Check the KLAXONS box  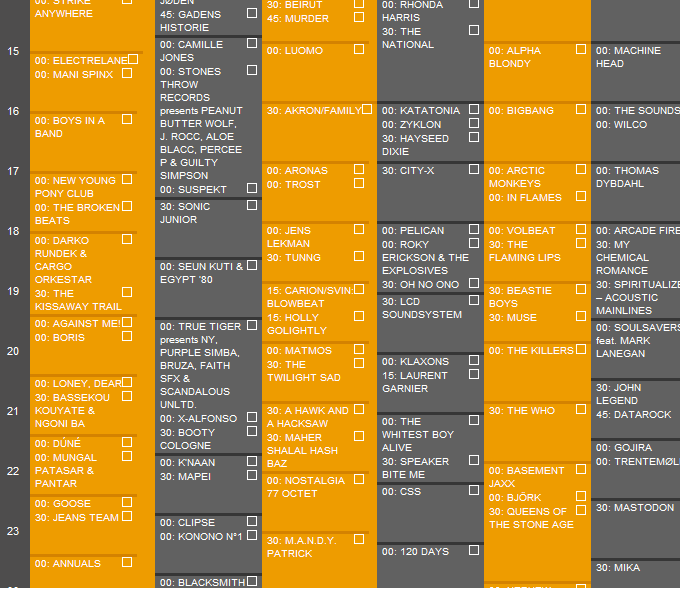click(474, 360)
